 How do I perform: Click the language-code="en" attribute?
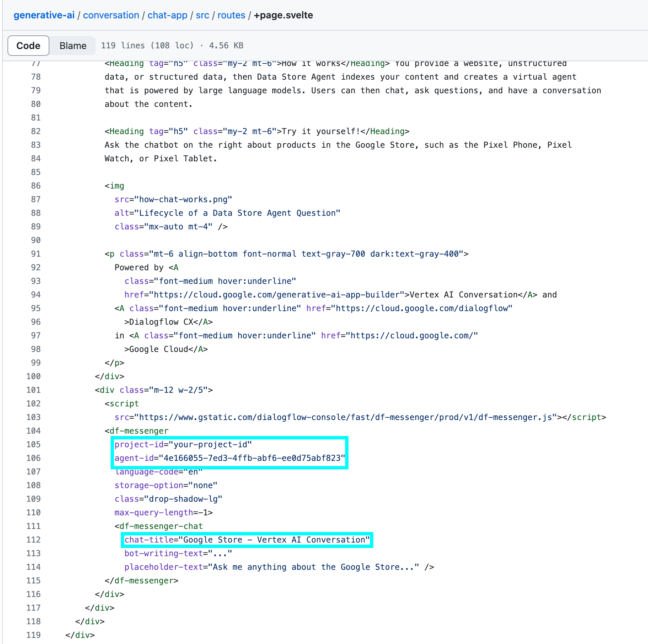pyautogui.click(x=159, y=472)
